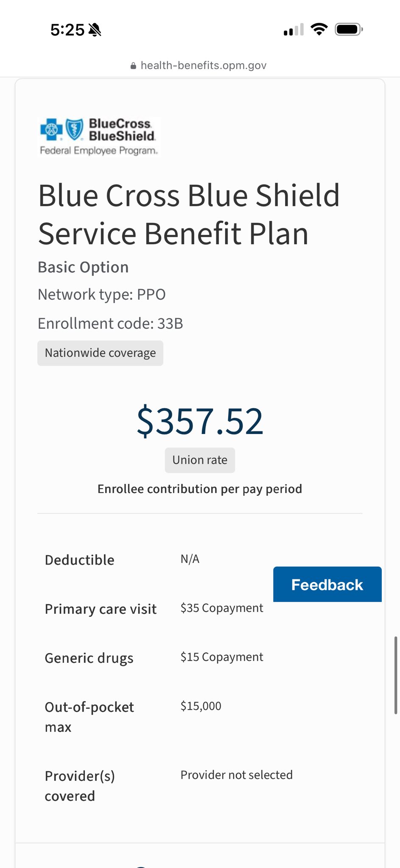Tap the blue Feedback button
This screenshot has height=868, width=400.
(x=327, y=584)
